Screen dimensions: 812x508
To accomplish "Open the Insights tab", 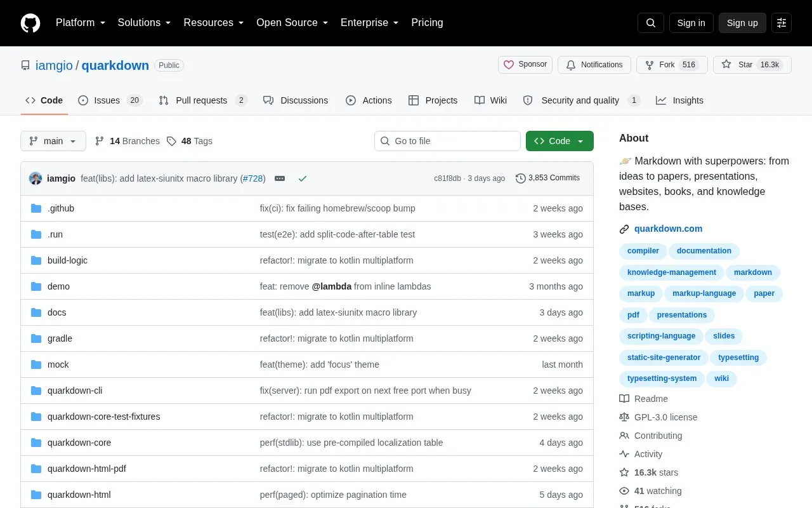I will coord(679,100).
